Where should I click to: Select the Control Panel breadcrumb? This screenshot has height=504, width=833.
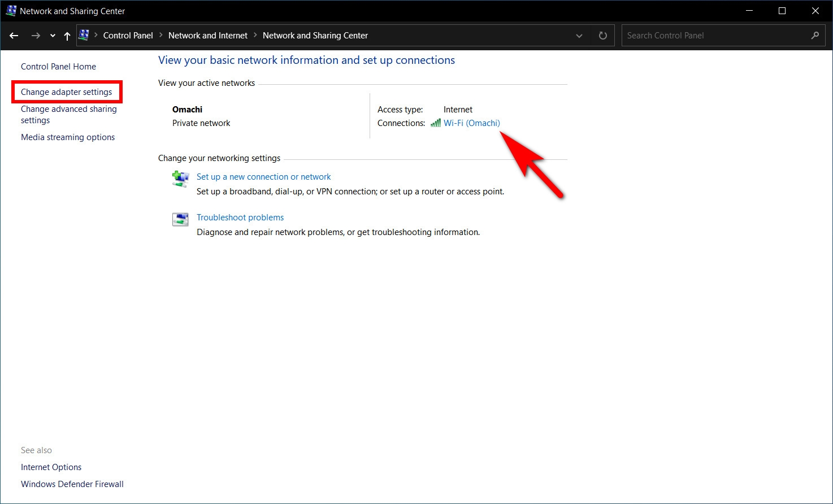pos(128,36)
